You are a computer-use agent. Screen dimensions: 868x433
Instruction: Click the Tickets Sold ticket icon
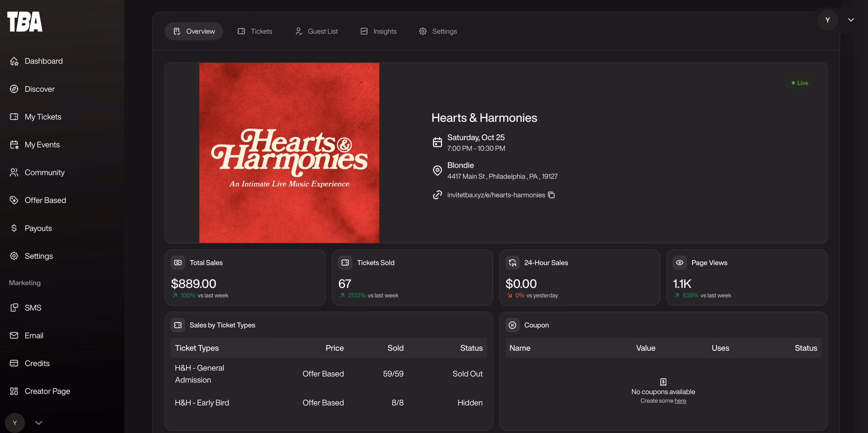[345, 263]
